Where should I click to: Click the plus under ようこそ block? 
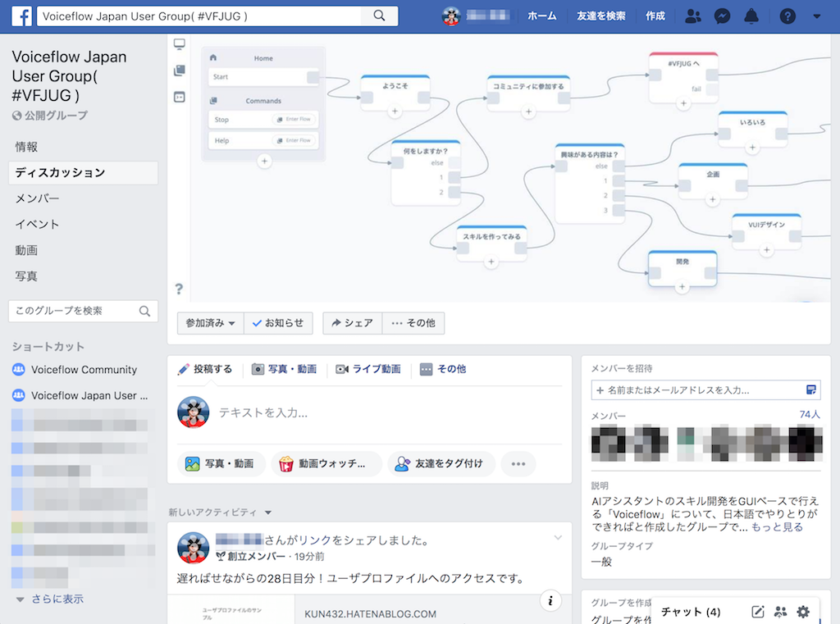(395, 112)
